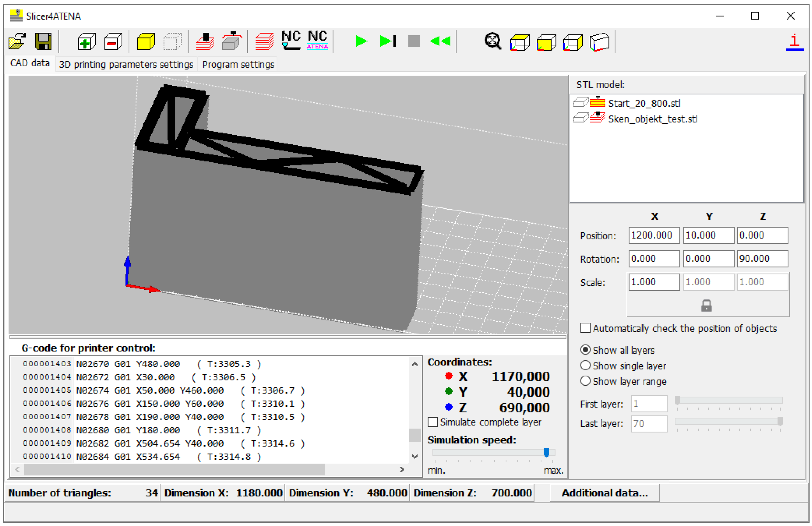This screenshot has height=526, width=812.
Task: Add an STL model with the green-plus cube
Action: [x=86, y=41]
